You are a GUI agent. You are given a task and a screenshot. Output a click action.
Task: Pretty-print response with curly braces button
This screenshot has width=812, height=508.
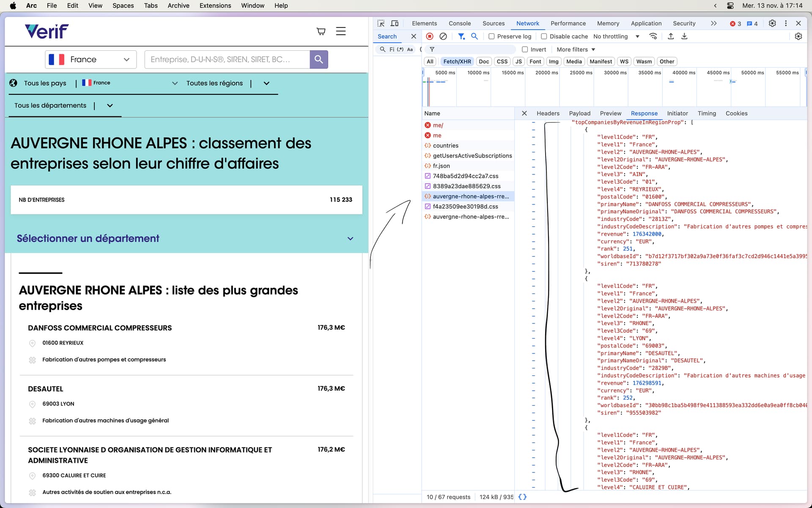(523, 497)
